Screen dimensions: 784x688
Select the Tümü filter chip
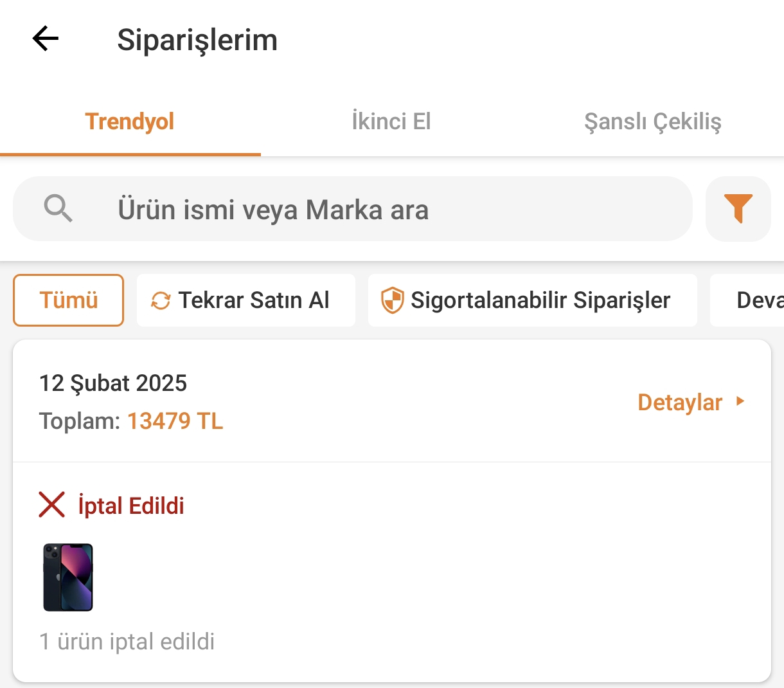click(x=69, y=300)
